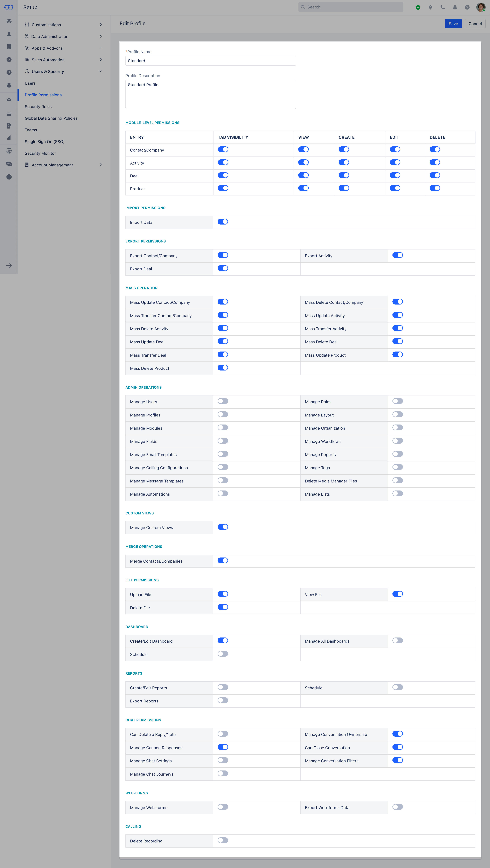The image size is (490, 868).
Task: Toggle Merge Contacts/Companies switch
Action: 223,560
